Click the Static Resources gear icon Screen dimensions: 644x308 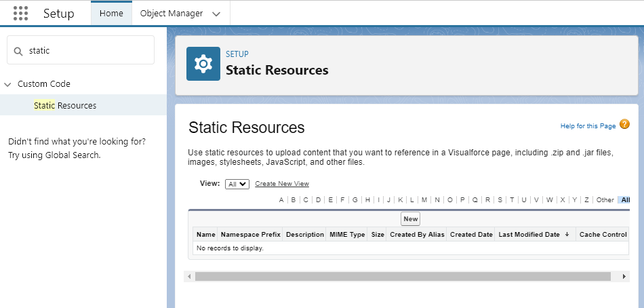click(203, 64)
